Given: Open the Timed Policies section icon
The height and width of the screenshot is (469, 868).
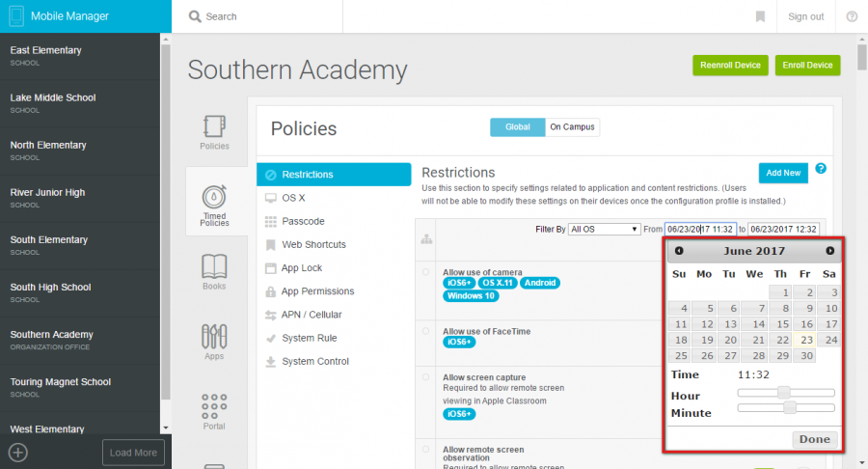Looking at the screenshot, I should tap(214, 198).
